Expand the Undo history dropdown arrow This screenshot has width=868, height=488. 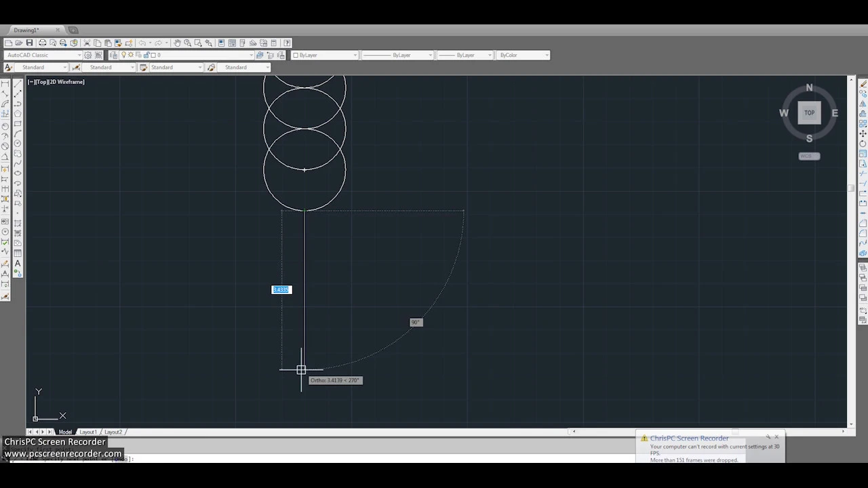click(150, 43)
